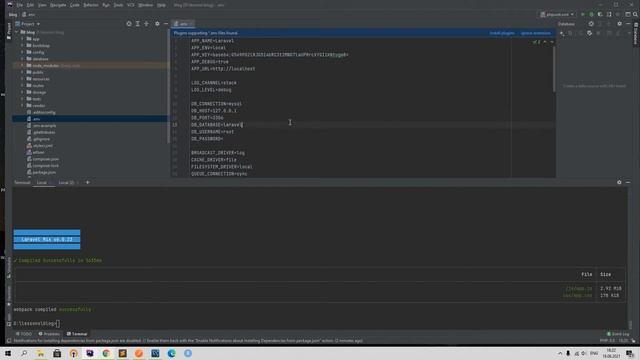Open the Problems tool window
This screenshot has width=640, height=360.
[49, 334]
